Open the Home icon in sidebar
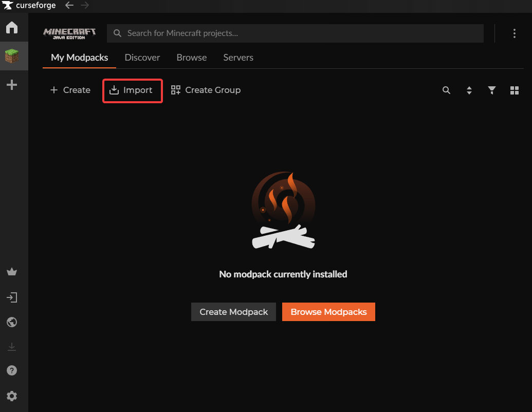 (x=12, y=27)
